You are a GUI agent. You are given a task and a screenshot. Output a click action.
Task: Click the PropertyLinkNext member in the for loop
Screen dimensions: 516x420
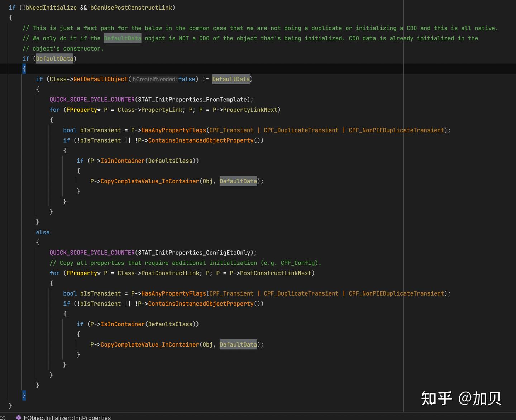[250, 110]
